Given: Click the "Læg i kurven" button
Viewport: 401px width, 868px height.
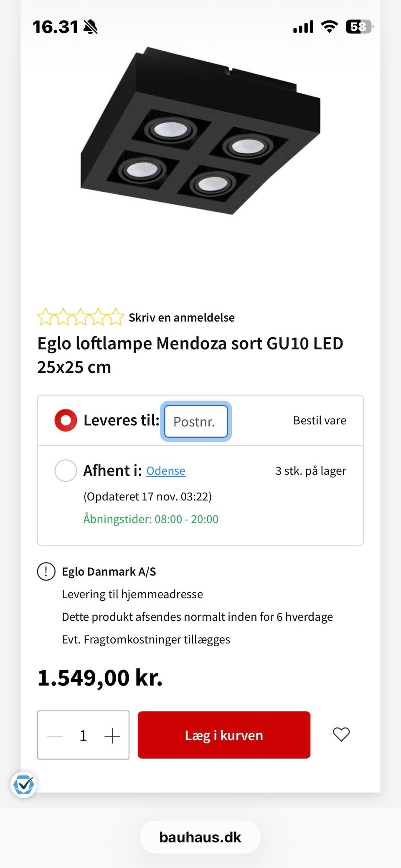Looking at the screenshot, I should point(224,735).
